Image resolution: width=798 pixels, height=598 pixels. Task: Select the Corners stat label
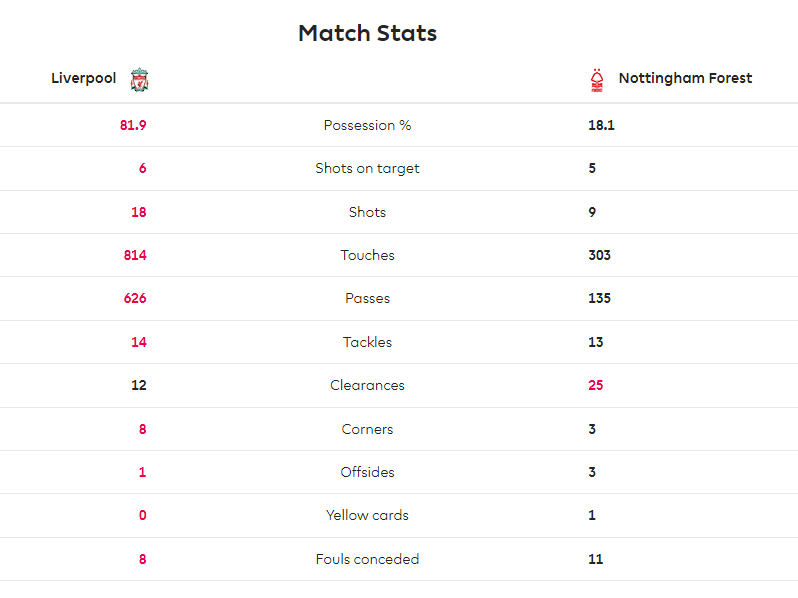tap(367, 429)
